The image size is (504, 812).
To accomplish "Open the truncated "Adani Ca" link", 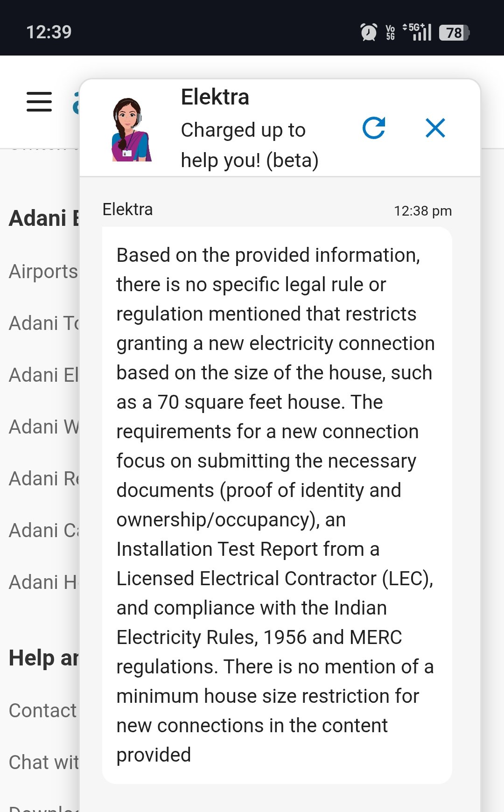I will coord(44,531).
